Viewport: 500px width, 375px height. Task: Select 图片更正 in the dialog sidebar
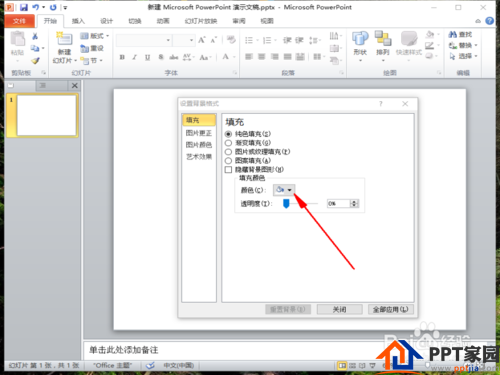click(x=199, y=133)
